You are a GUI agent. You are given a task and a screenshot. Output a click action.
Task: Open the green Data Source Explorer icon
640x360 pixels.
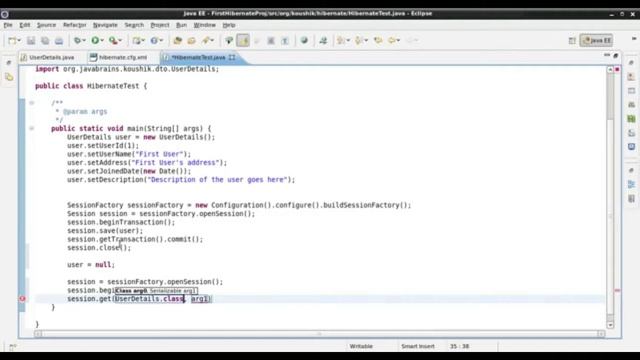point(631,119)
